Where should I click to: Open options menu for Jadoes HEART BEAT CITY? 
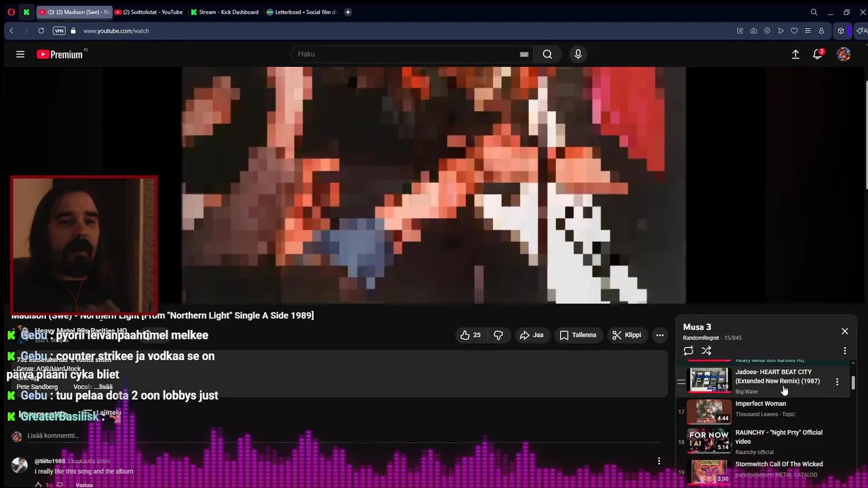coord(837,382)
